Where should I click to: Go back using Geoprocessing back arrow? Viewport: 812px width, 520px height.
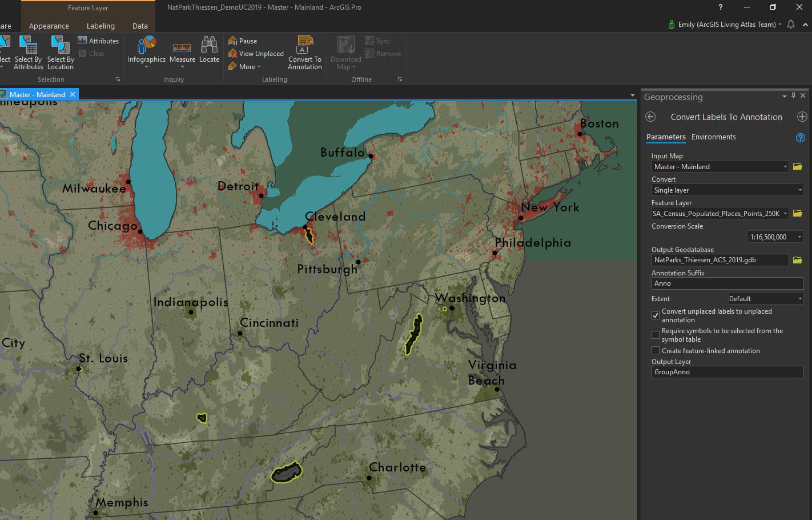coord(650,117)
